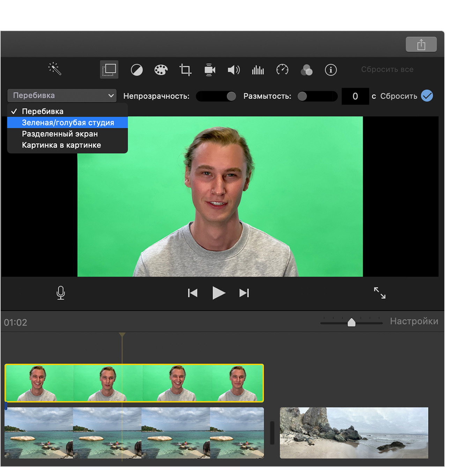The width and height of the screenshot is (476, 467).
Task: Pick Разделенный экран in overlay list
Action: pyautogui.click(x=60, y=134)
